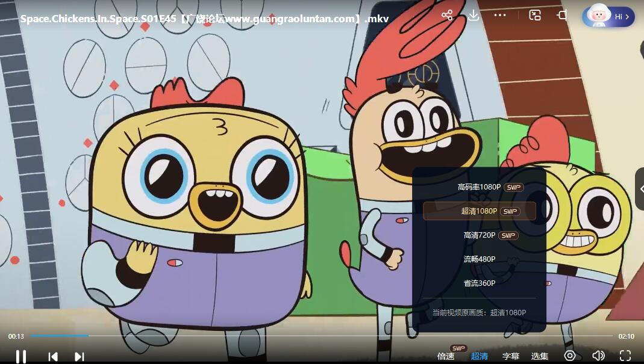
Task: Open the 倍速 playback speed menu
Action: 446,356
